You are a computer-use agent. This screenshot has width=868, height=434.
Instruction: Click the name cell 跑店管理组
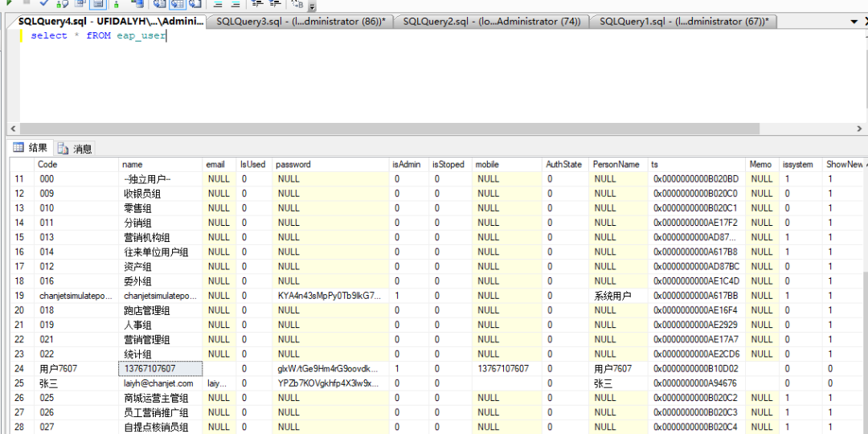(161, 310)
